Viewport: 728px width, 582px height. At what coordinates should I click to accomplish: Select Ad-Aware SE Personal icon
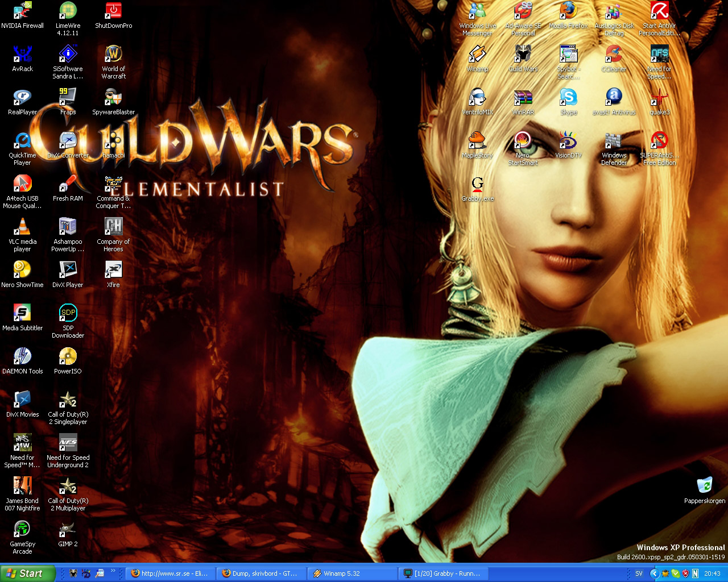click(x=523, y=19)
